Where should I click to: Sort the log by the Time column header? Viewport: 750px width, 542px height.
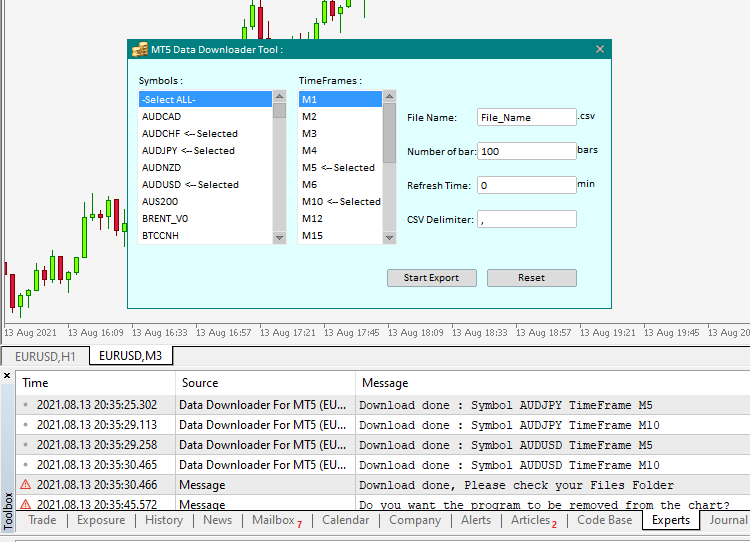96,383
